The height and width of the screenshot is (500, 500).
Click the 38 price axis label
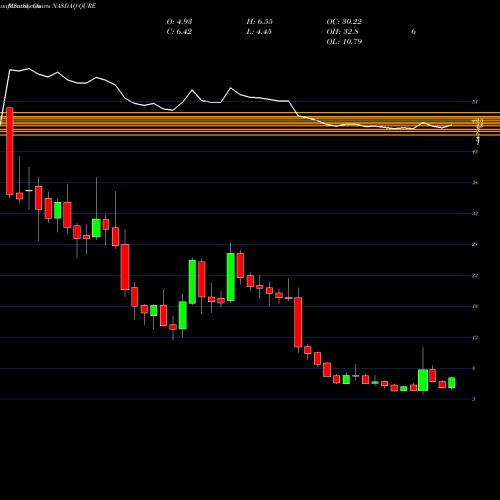pyautogui.click(x=475, y=183)
